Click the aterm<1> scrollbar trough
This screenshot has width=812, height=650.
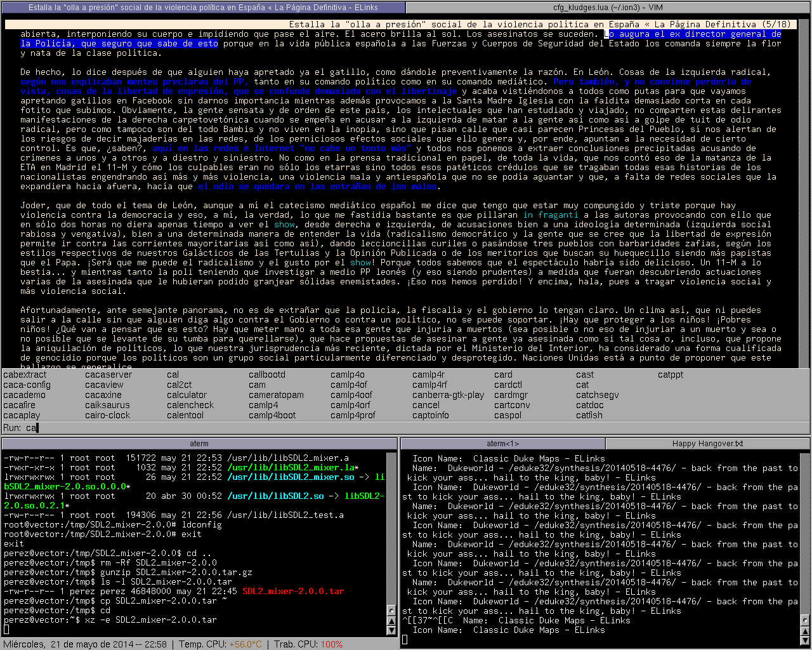tap(805, 533)
